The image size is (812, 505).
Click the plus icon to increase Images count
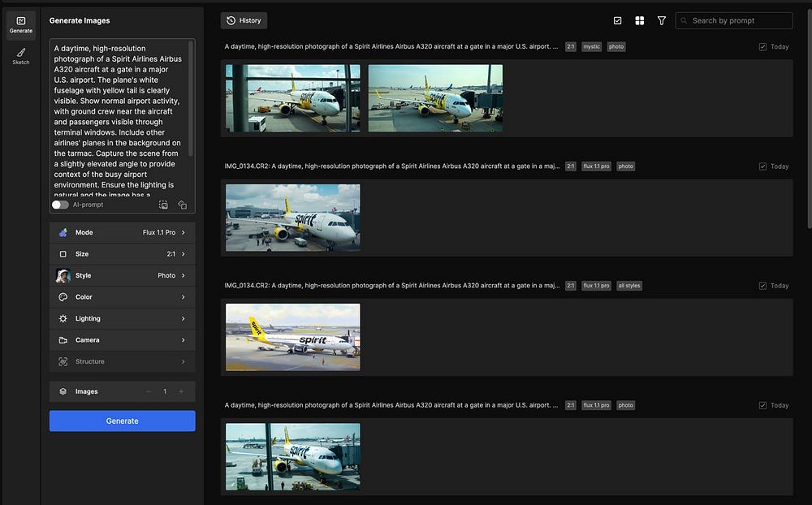click(181, 391)
